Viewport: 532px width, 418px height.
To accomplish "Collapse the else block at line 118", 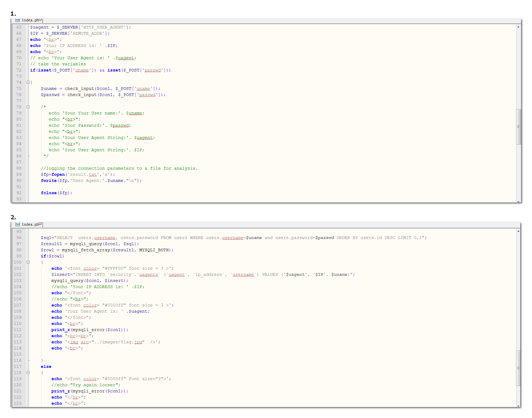I will (x=28, y=373).
